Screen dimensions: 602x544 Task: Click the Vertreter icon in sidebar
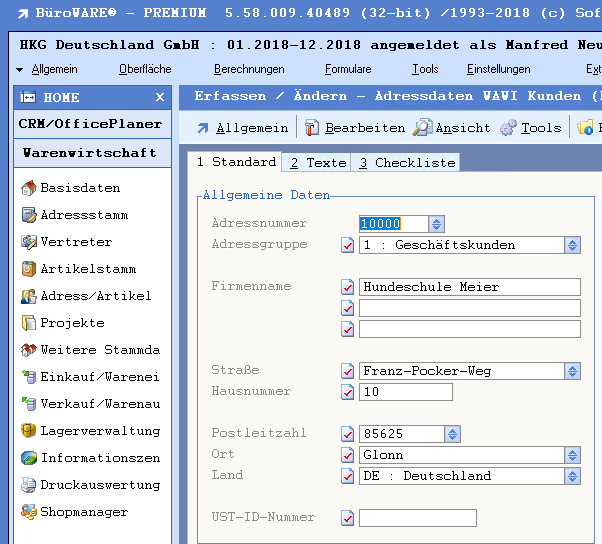28,242
